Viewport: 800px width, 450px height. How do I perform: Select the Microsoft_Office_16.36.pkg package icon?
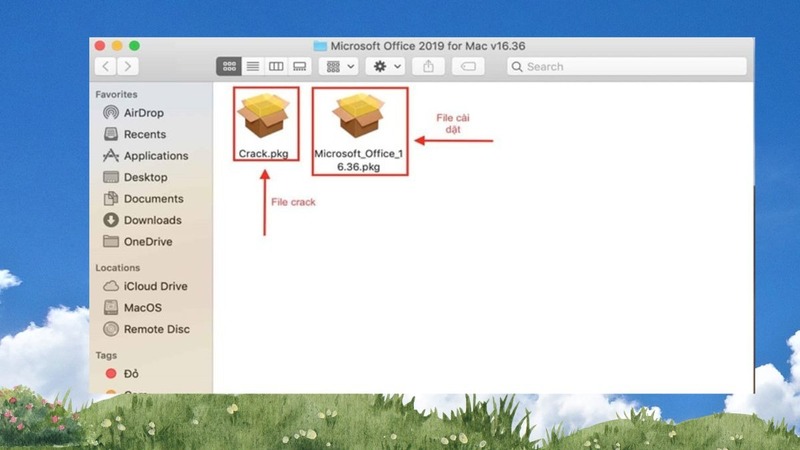pyautogui.click(x=359, y=116)
